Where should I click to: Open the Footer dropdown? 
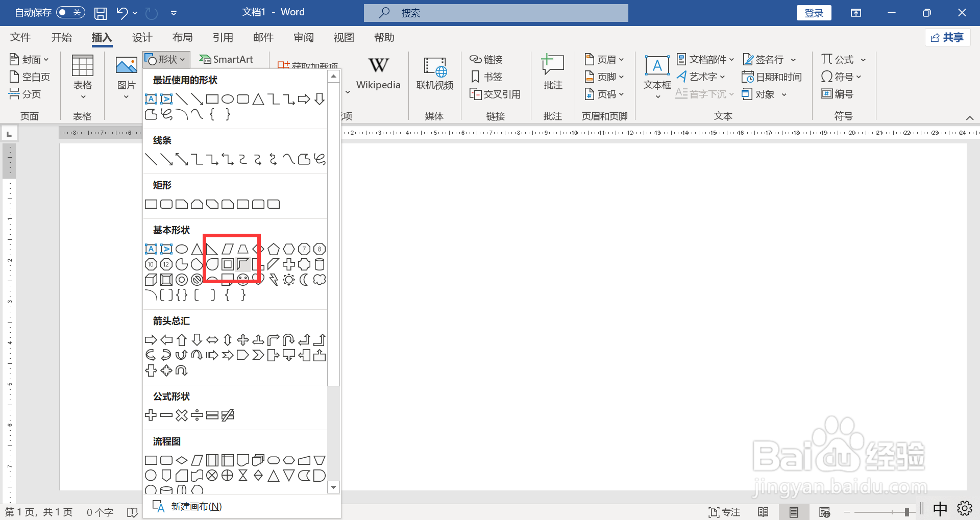[x=604, y=77]
